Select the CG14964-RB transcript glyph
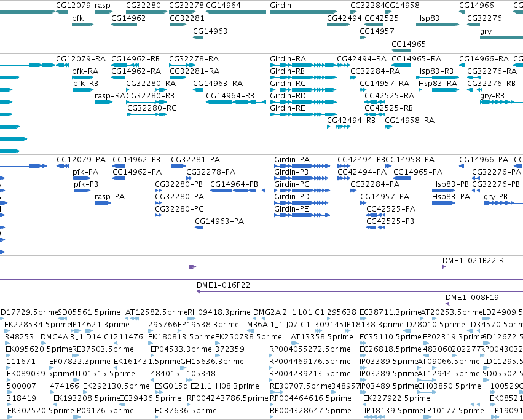This screenshot has height=420, width=523. point(236,102)
